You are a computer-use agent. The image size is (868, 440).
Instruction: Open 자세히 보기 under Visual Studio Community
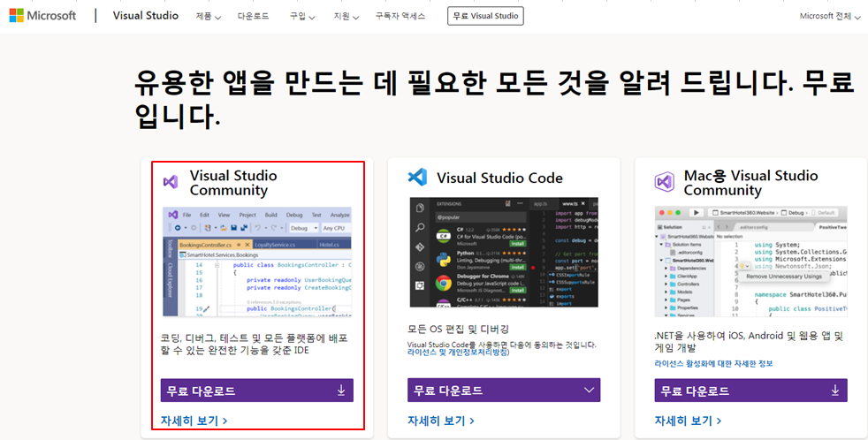tap(194, 421)
